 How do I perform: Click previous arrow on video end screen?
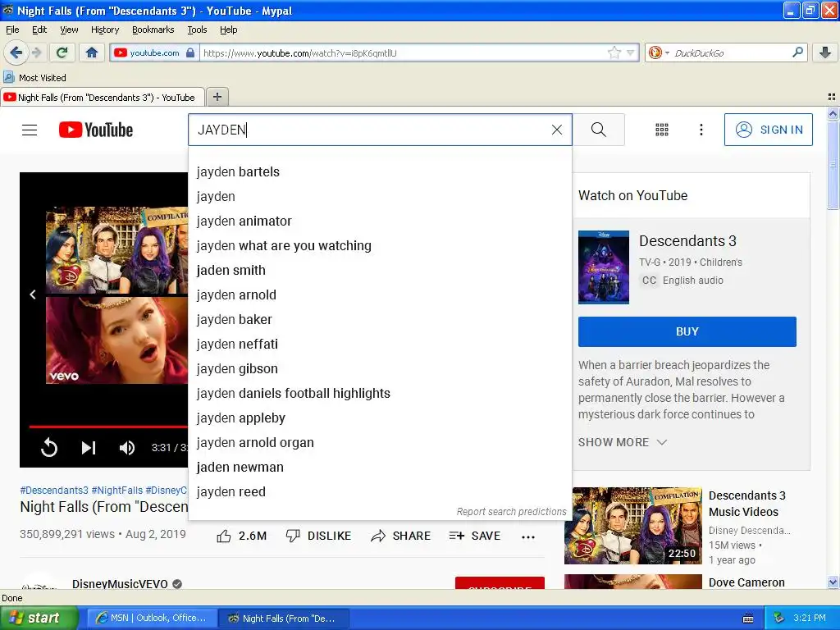33,294
